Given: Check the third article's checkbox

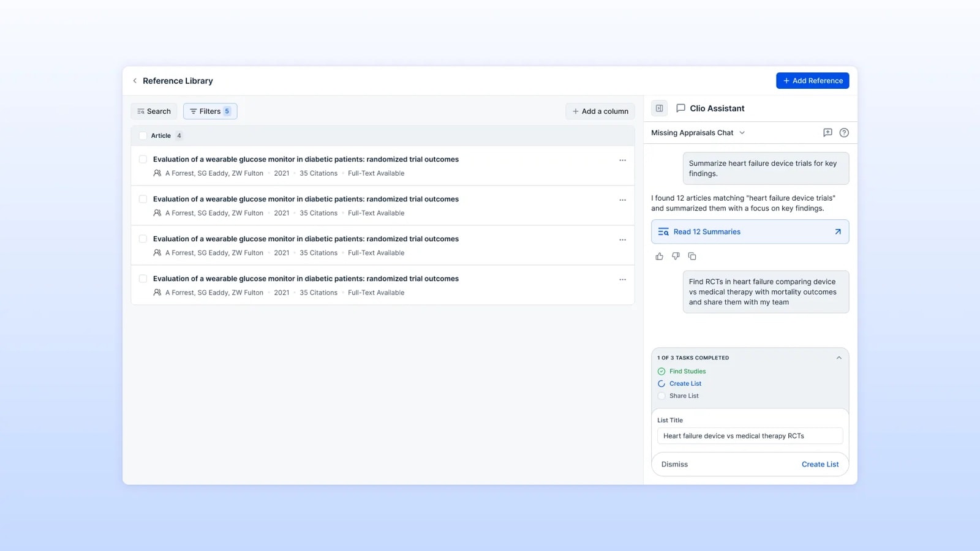Looking at the screenshot, I should 143,239.
